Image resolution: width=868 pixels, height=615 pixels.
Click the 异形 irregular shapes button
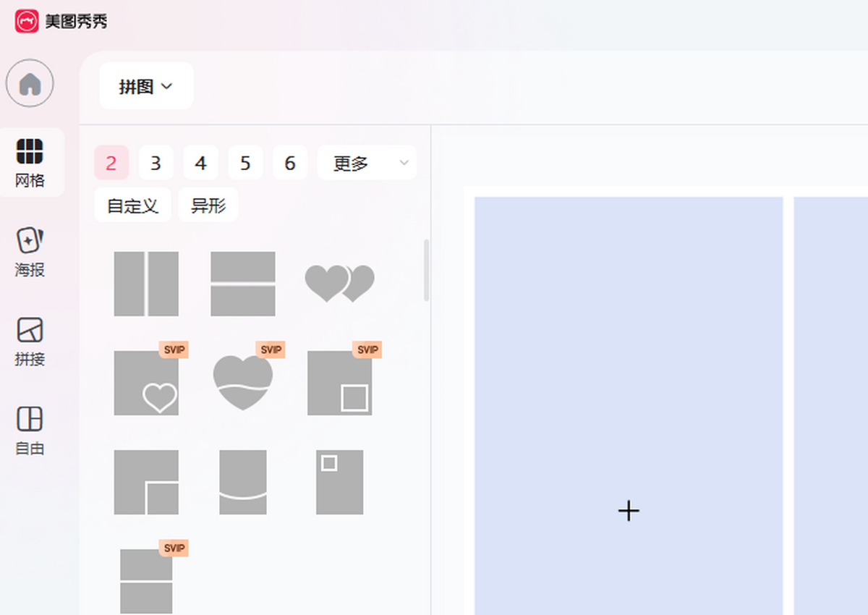coord(208,205)
